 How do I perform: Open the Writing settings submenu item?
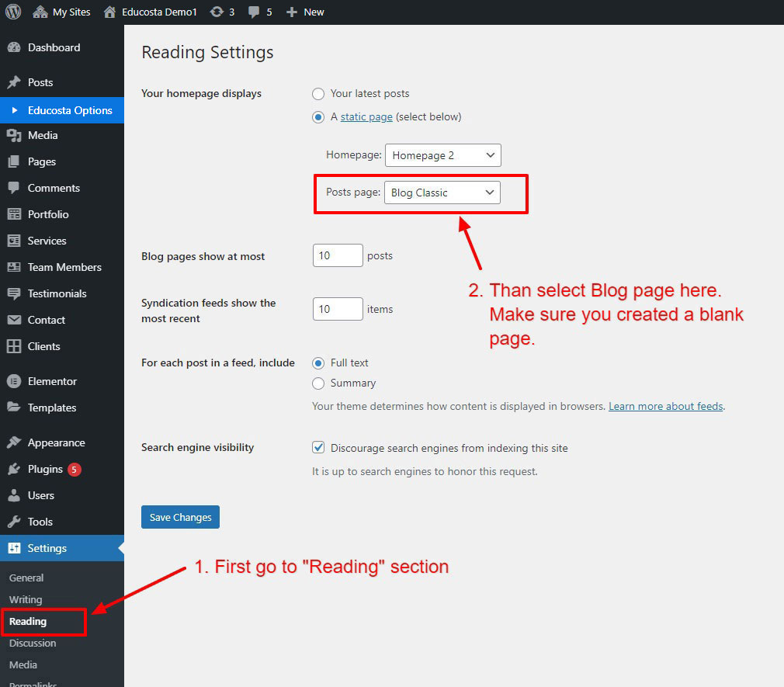click(26, 599)
